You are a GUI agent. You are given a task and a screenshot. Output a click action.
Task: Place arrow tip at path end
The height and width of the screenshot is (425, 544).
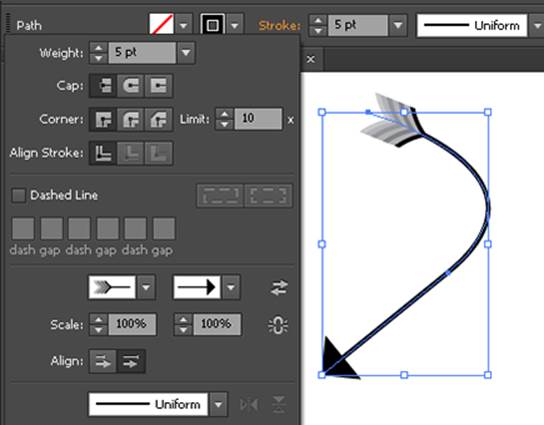click(x=131, y=361)
